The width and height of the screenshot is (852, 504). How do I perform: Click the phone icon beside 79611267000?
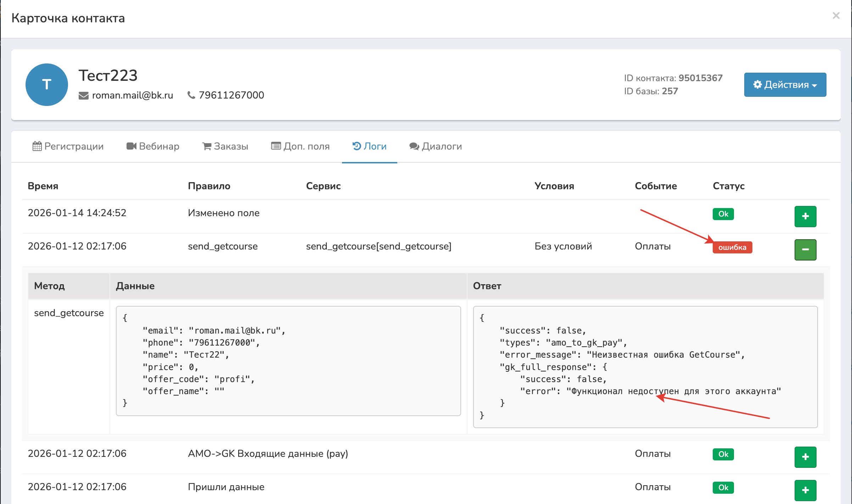click(x=191, y=95)
